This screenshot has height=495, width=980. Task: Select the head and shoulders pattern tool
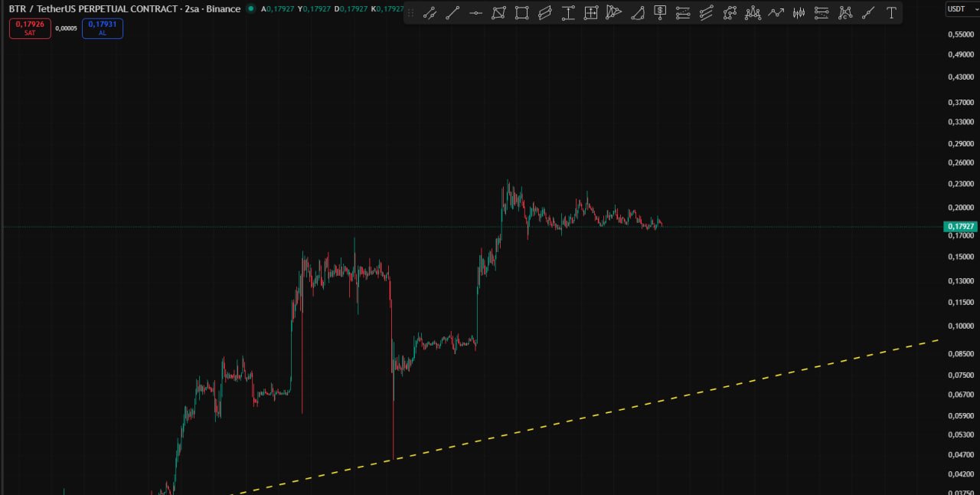point(753,13)
